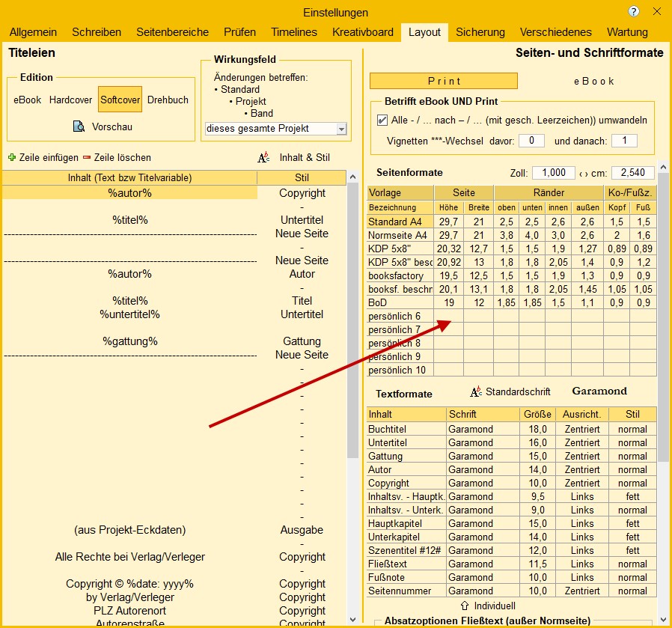This screenshot has width=672, height=628.
Task: Click the Zoll value field
Action: tap(553, 173)
